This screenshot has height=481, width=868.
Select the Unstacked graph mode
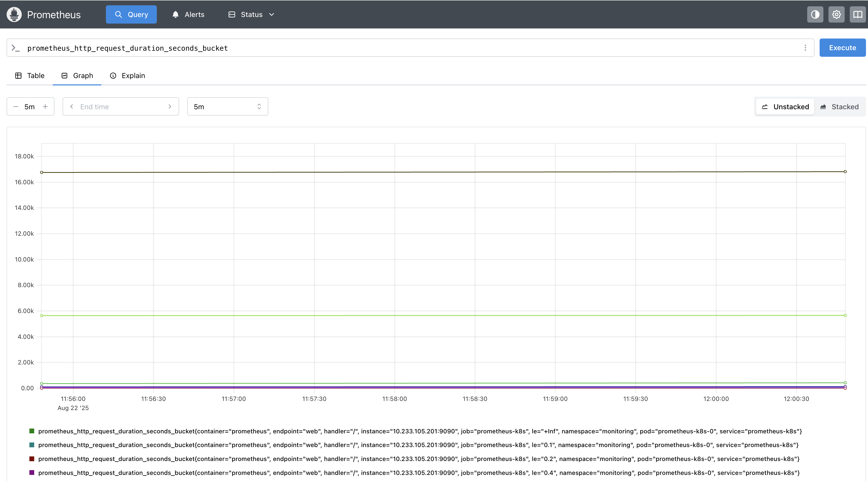point(785,106)
